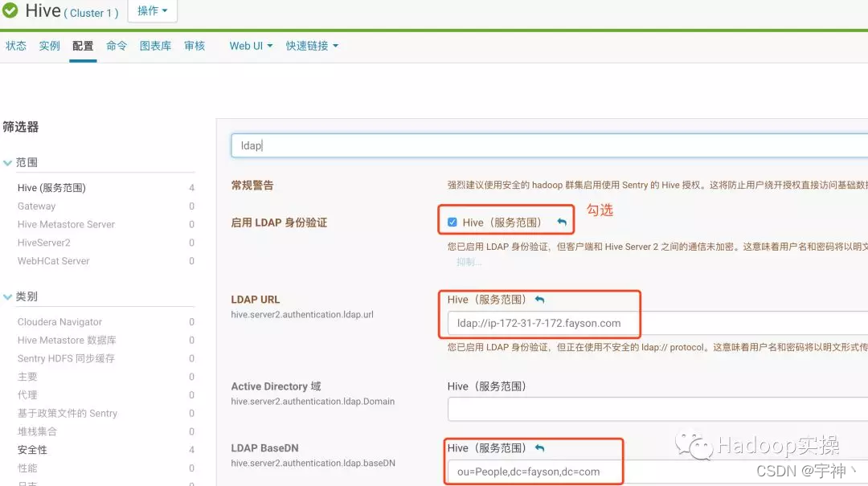Viewport: 868px width, 486px height.
Task: Open the 图表库 tab
Action: [x=156, y=46]
